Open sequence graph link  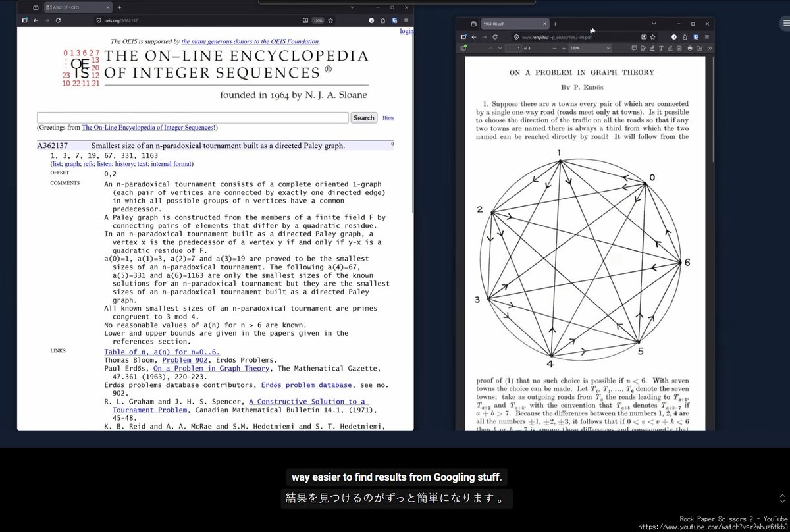point(71,163)
